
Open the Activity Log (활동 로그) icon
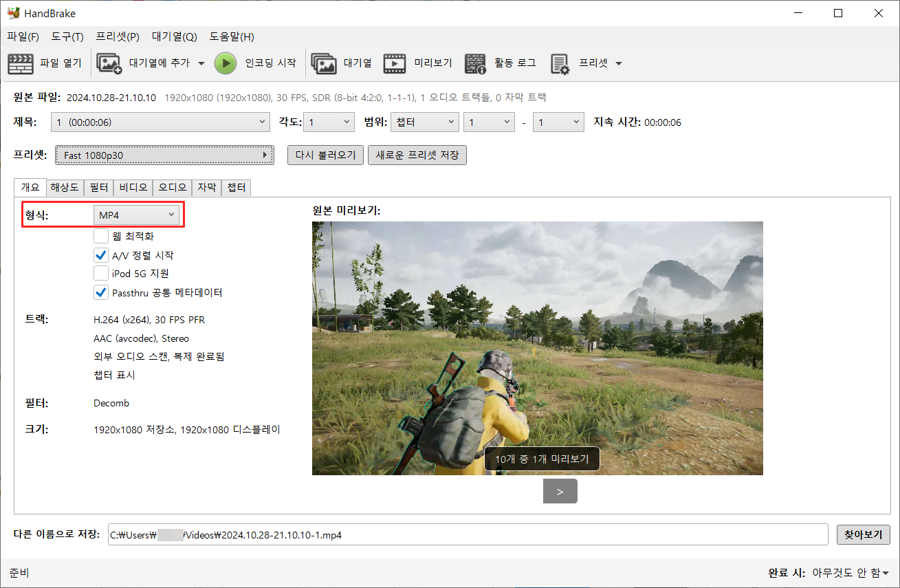pos(476,63)
